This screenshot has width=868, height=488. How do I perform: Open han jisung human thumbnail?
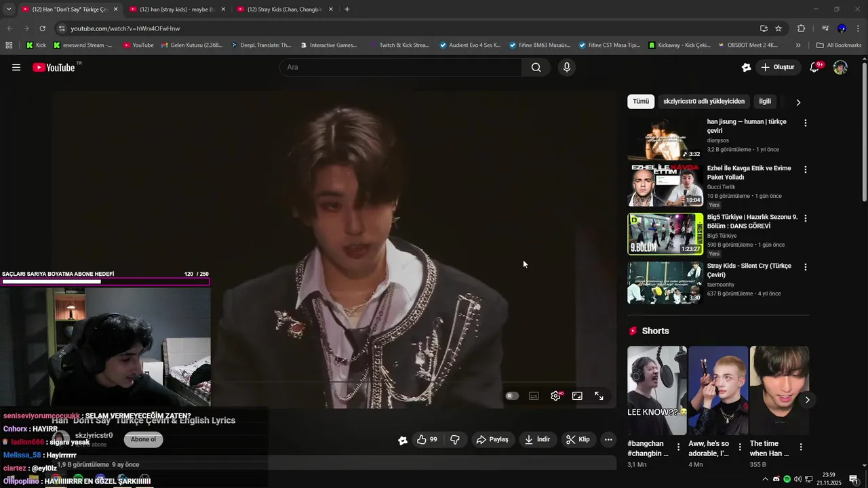[x=665, y=139]
